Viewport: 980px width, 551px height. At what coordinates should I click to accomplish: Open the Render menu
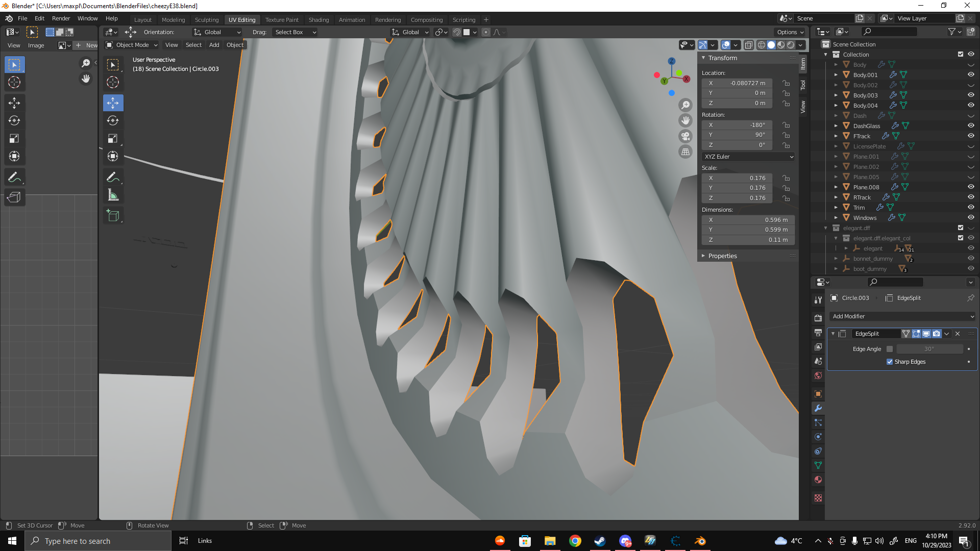point(61,18)
